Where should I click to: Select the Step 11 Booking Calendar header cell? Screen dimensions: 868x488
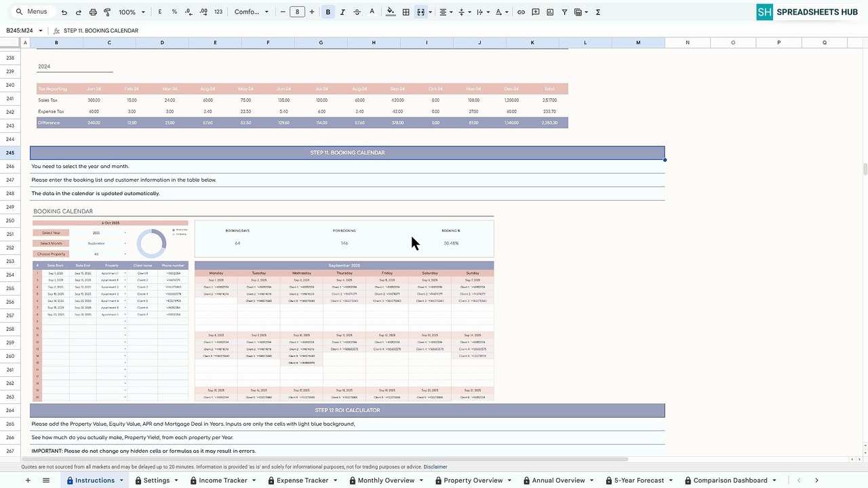coord(347,152)
